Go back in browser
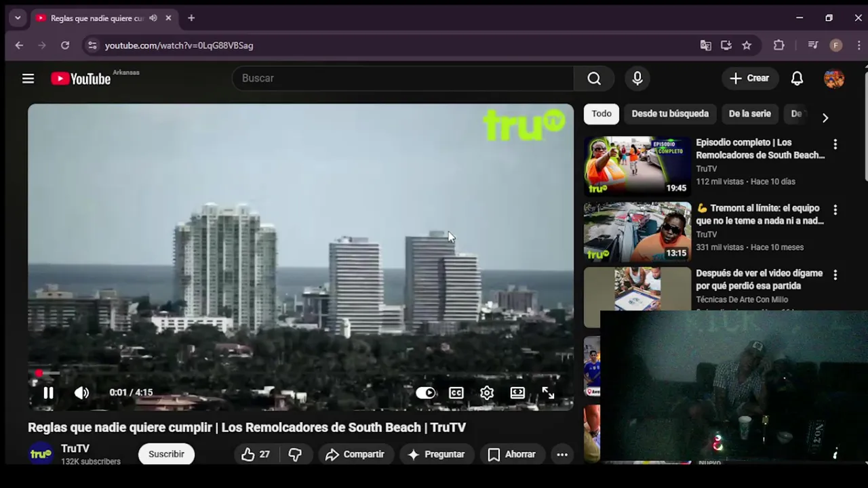This screenshot has width=868, height=488. click(19, 45)
